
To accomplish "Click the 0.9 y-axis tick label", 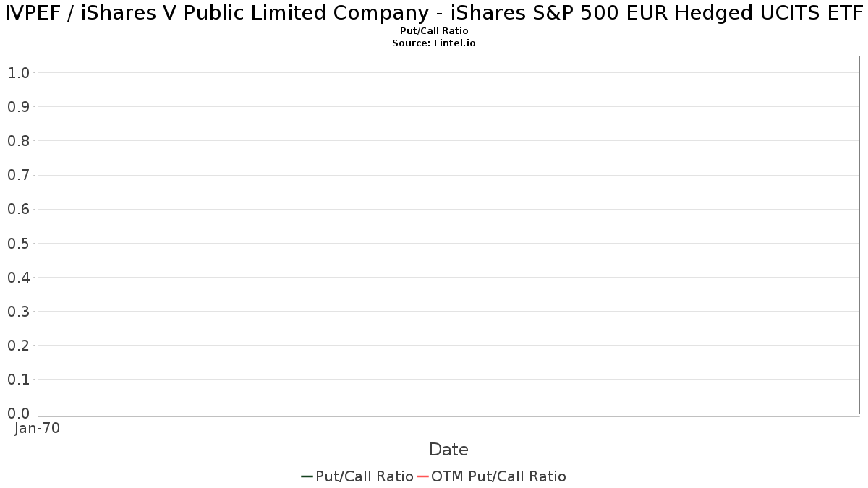I will point(18,107).
